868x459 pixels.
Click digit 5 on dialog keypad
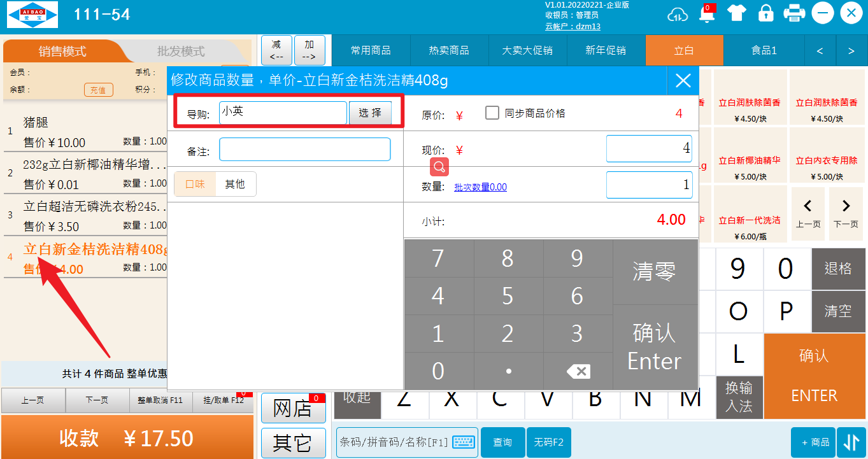click(x=508, y=296)
